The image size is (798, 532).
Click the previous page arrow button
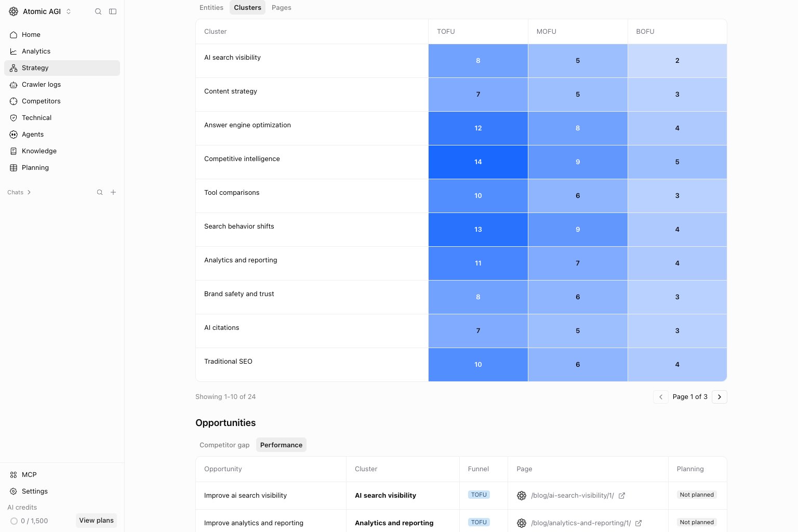pos(661,397)
